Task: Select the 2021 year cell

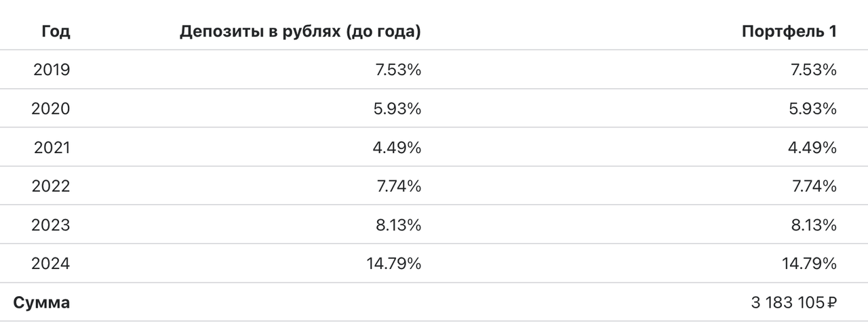Action: [x=51, y=147]
